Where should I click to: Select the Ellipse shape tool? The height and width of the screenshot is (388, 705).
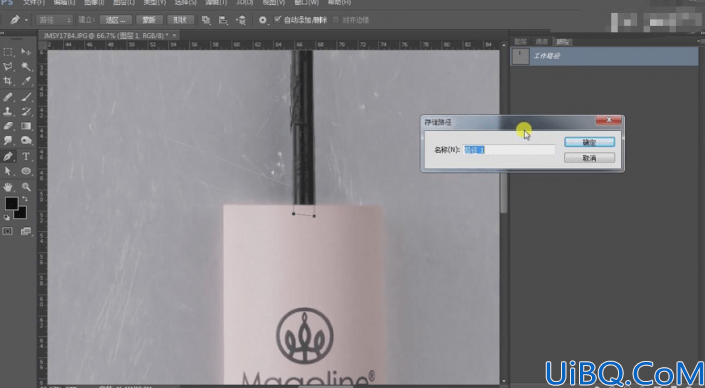[x=26, y=171]
